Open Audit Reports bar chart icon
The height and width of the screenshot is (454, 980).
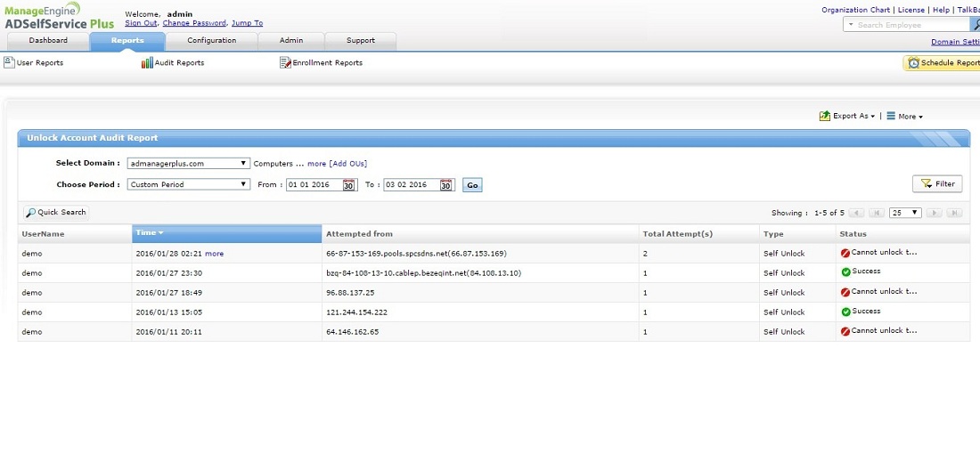point(147,62)
